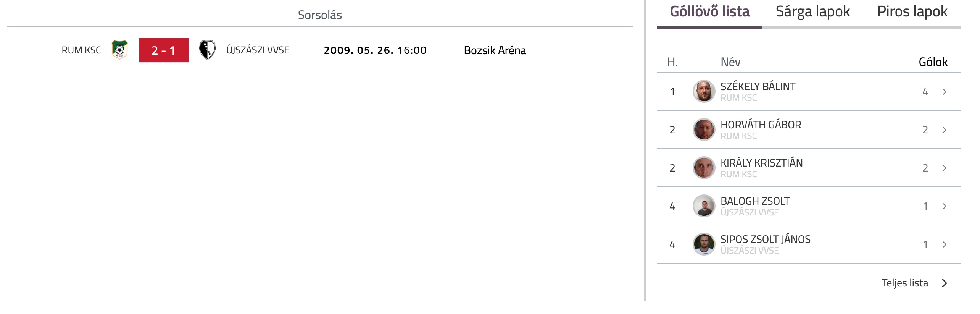Click the 2 - 1 match score
980x314 pixels.
point(163,50)
